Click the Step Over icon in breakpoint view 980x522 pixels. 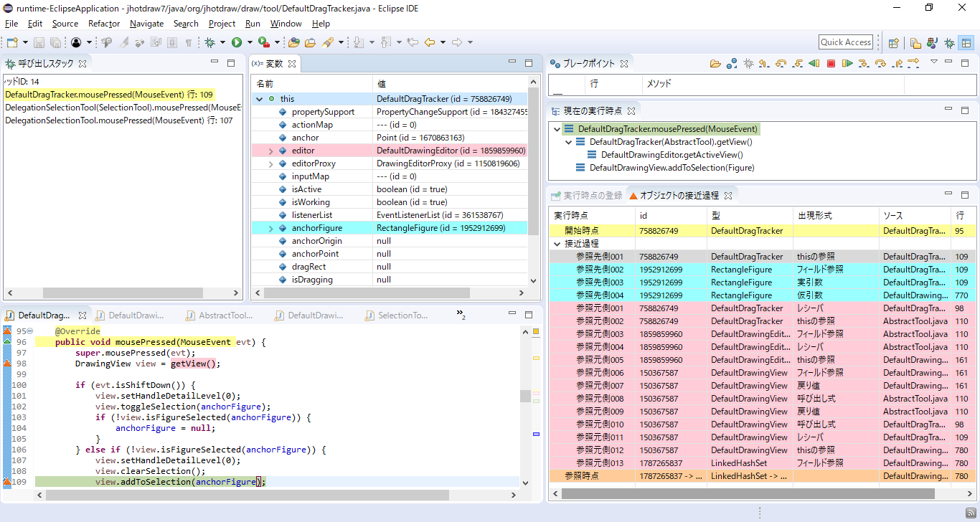click(880, 63)
